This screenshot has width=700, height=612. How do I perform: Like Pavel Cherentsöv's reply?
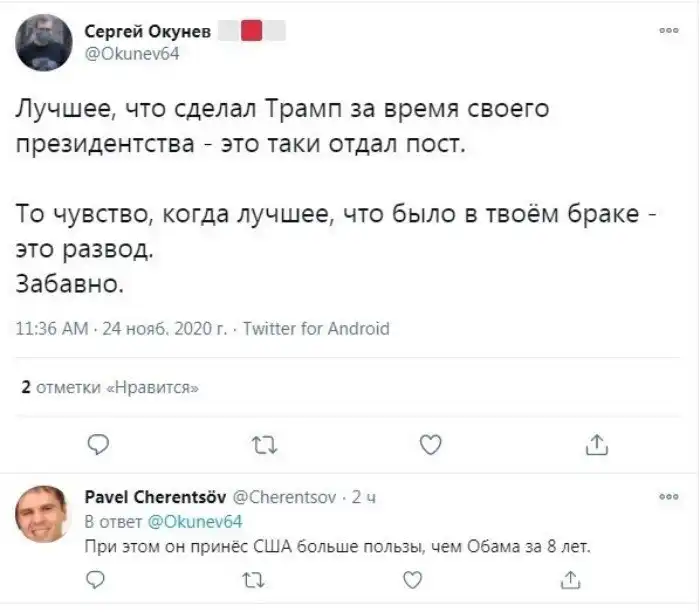pyautogui.click(x=411, y=579)
